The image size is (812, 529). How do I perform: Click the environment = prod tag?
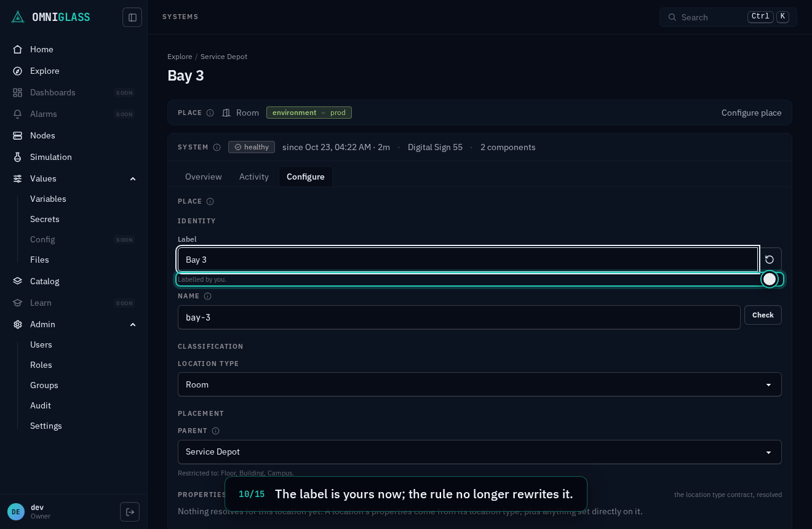[x=309, y=113]
